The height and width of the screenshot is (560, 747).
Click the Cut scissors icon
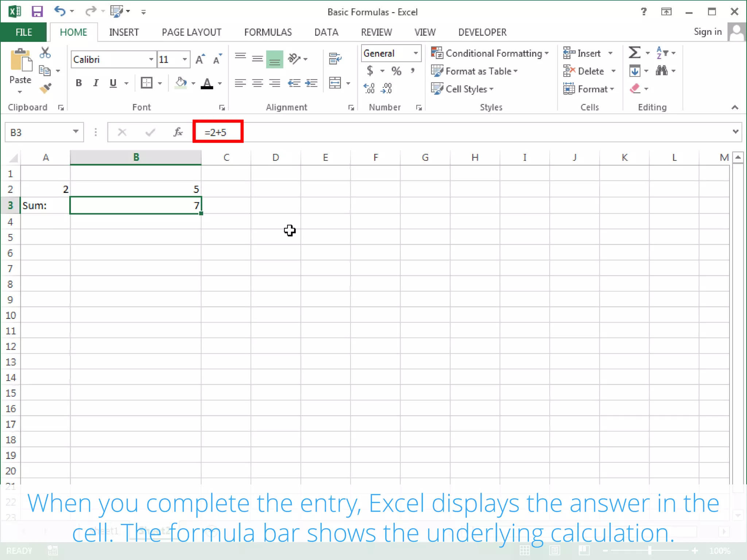45,53
